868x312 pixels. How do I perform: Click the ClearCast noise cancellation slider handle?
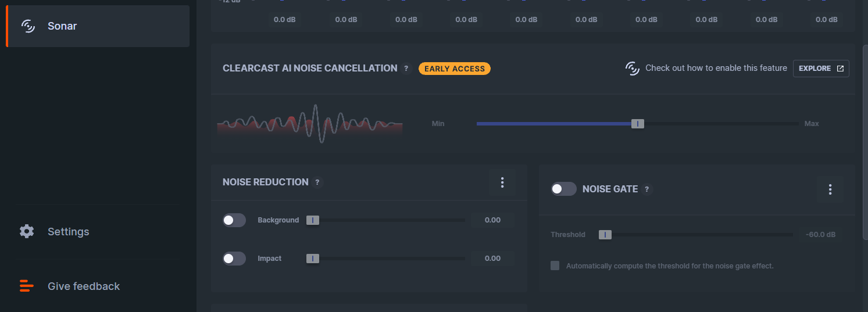(x=638, y=124)
